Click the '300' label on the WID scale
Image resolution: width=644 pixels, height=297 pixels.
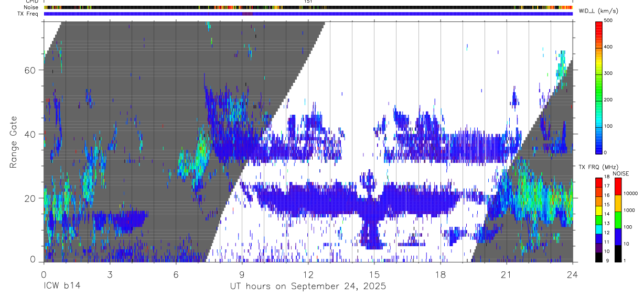[608, 73]
